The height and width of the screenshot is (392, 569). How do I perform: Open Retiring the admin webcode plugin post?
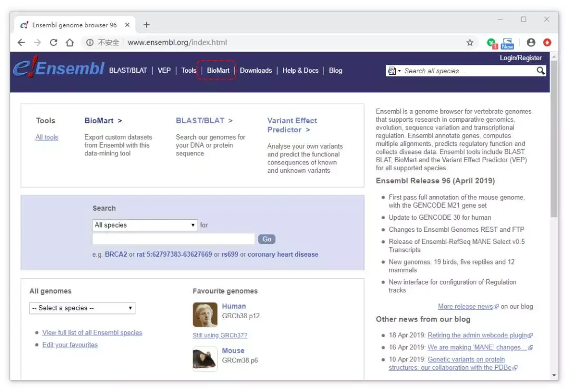477,335
